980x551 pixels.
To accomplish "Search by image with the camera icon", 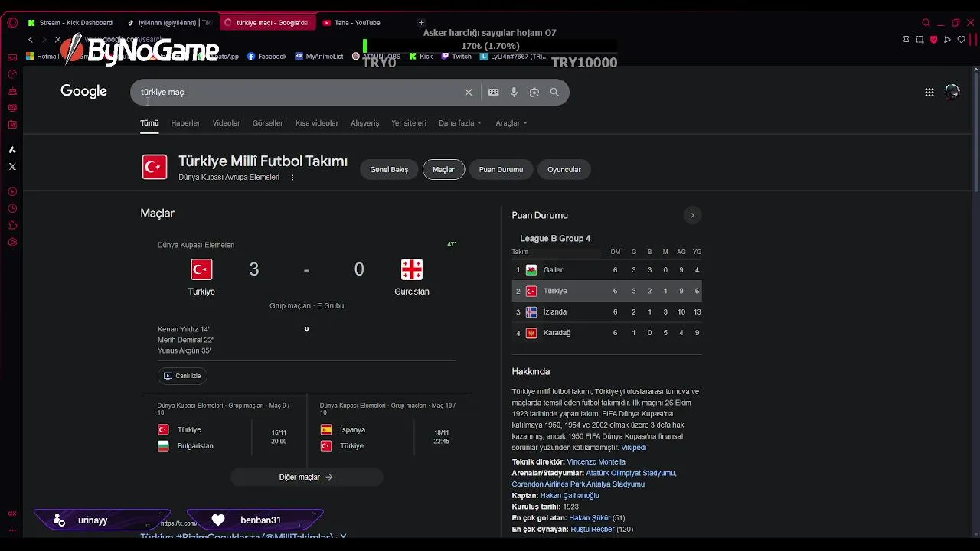I will pos(534,92).
